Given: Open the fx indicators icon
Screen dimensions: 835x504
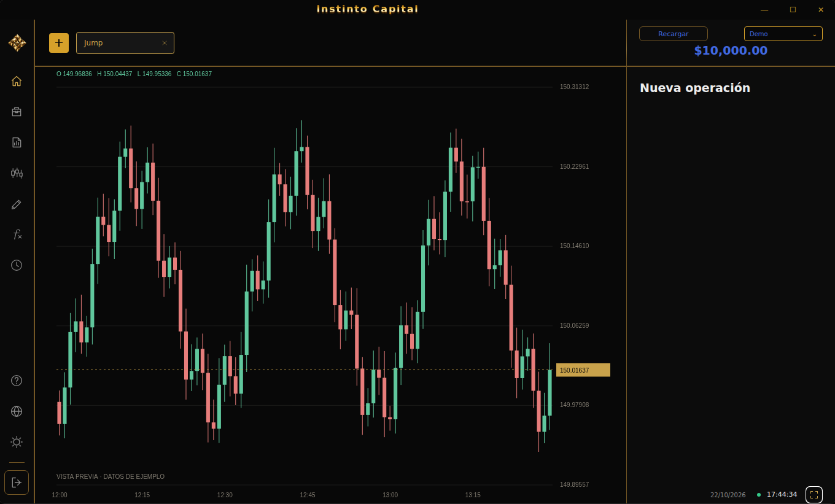Looking at the screenshot, I should point(17,235).
